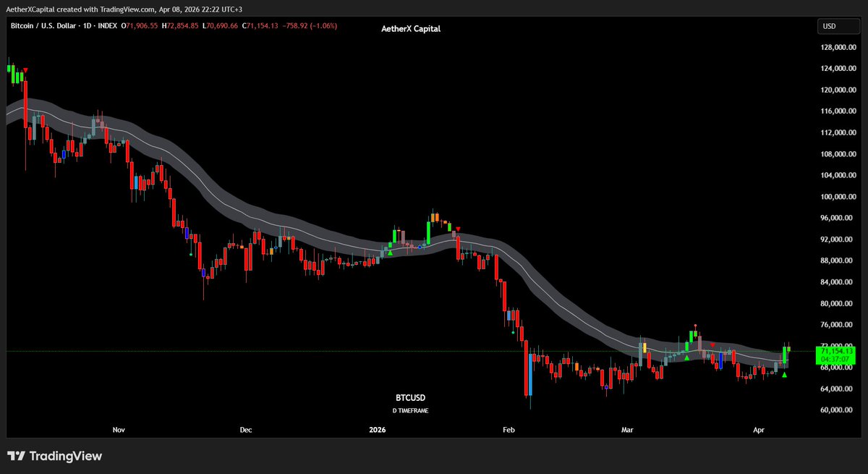The image size is (868, 474).
Task: Click the BTCUSD text label on chart
Action: pos(409,398)
